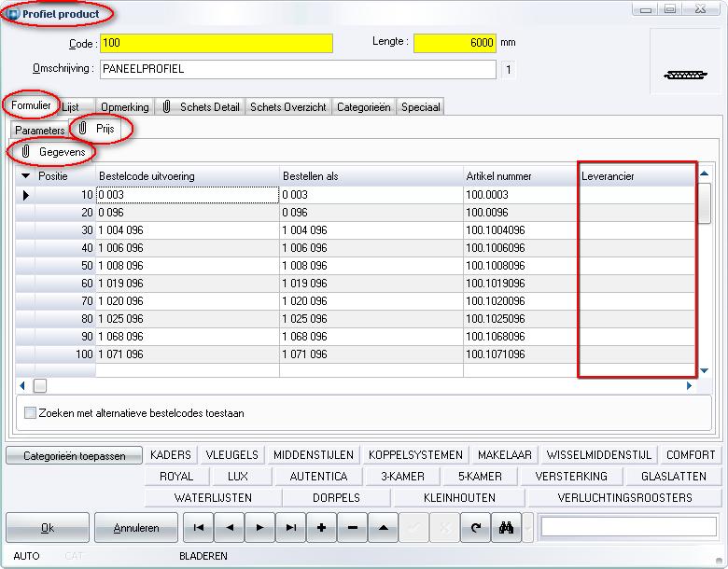Click Leverancier column header
This screenshot has width=728, height=569.
click(x=637, y=176)
